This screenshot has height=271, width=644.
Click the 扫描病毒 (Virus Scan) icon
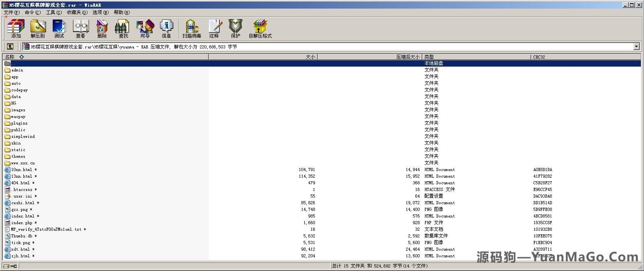(192, 29)
